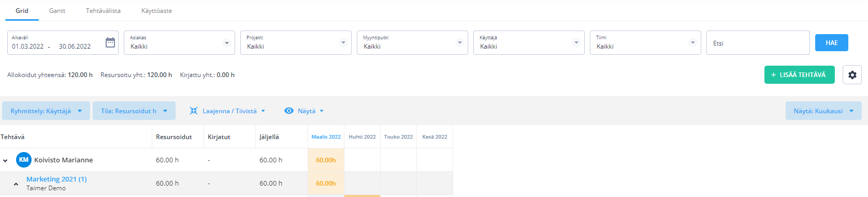Open the date range calendar icon
Screen dimensions: 868x197
click(x=110, y=42)
